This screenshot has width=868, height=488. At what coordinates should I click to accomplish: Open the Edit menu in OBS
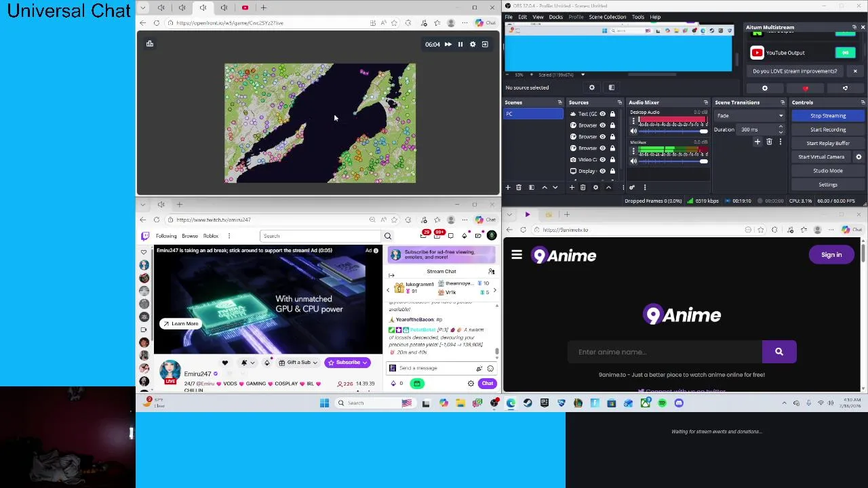(x=523, y=17)
